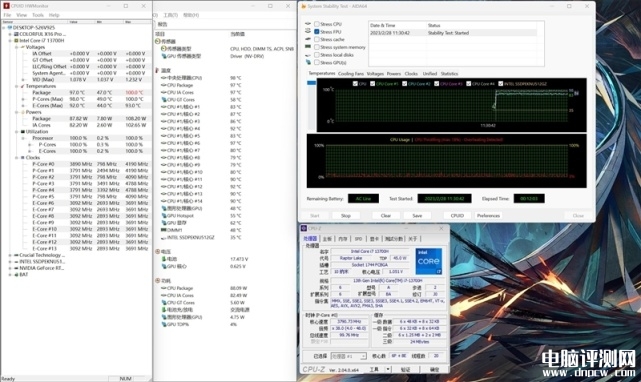641x382 pixels.
Task: Open the 工具 dropdown arrow in CPU-Z
Action: [x=388, y=369]
